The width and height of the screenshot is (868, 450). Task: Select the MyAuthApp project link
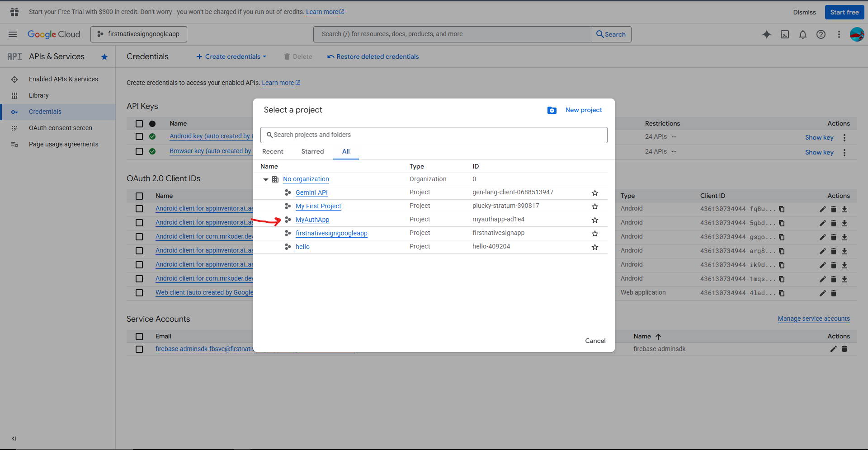(x=312, y=220)
